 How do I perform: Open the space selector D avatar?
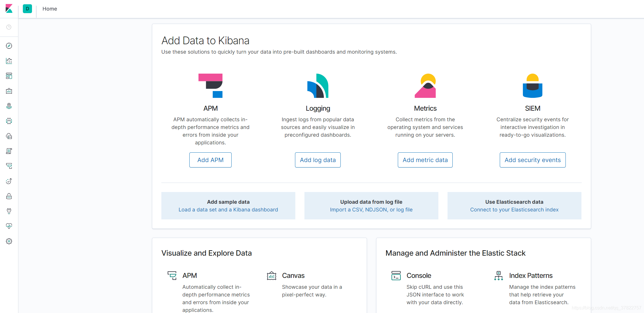coord(27,9)
